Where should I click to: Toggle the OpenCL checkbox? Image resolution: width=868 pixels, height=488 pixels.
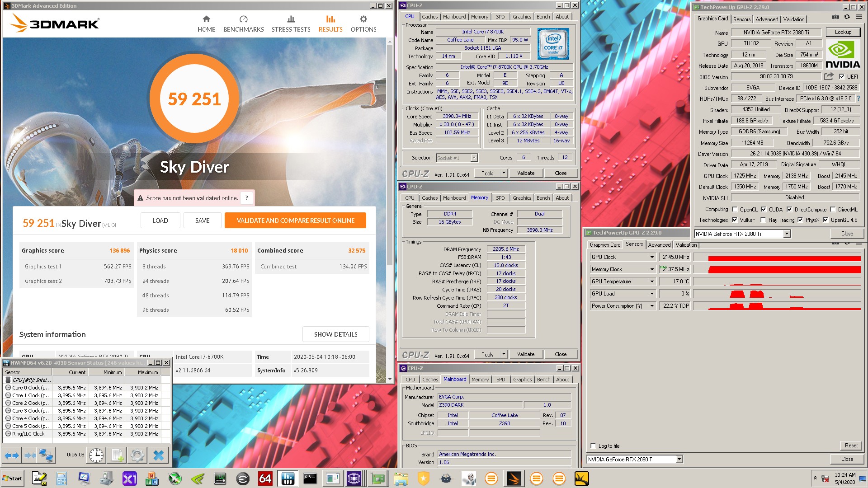pos(735,209)
